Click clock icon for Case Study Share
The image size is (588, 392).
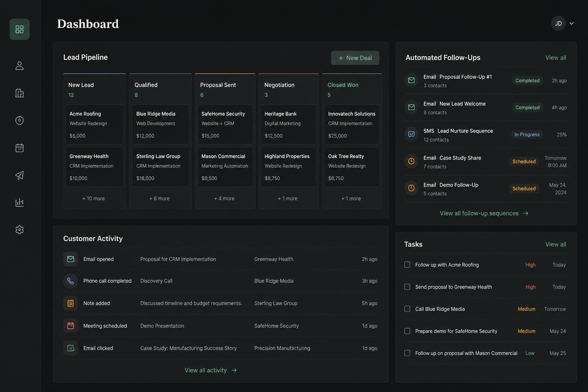412,161
